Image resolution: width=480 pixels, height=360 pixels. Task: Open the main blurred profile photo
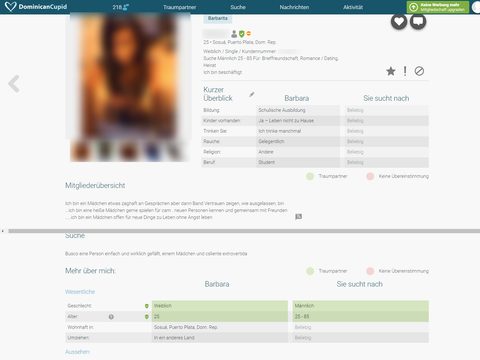[x=128, y=77]
